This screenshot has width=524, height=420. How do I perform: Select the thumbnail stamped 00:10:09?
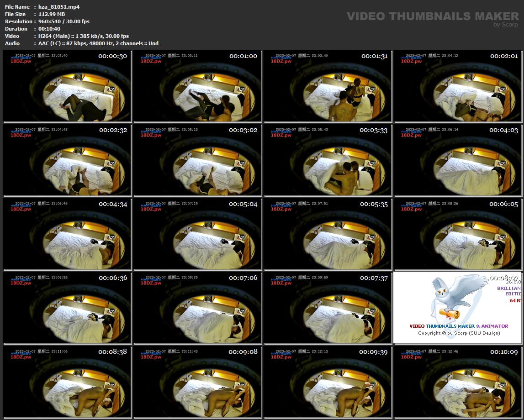click(x=458, y=382)
